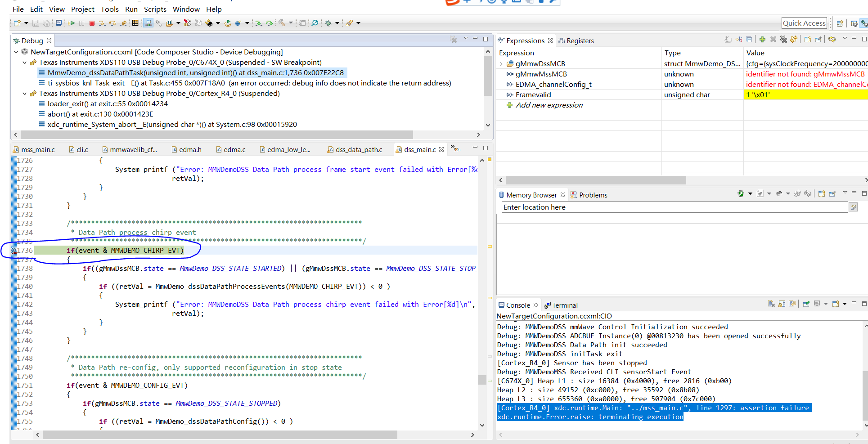Click the Step Into toolbar icon
This screenshot has width=868, height=444.
pos(102,23)
